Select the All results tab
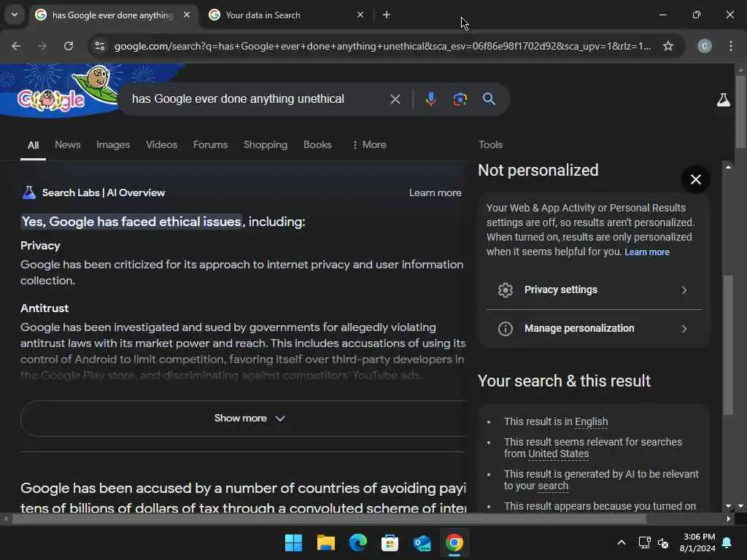This screenshot has width=747, height=560. 33,145
